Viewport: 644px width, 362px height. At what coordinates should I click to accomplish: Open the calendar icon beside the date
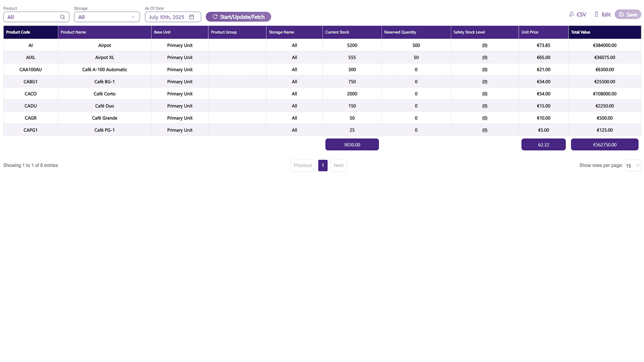192,17
